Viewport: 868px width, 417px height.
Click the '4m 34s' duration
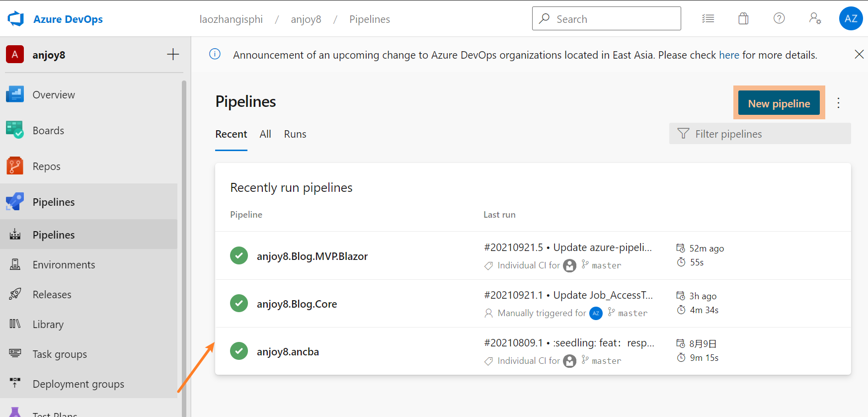[x=704, y=310]
